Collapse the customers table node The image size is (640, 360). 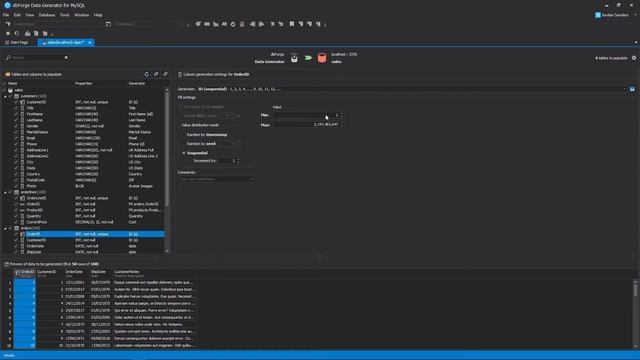5,96
